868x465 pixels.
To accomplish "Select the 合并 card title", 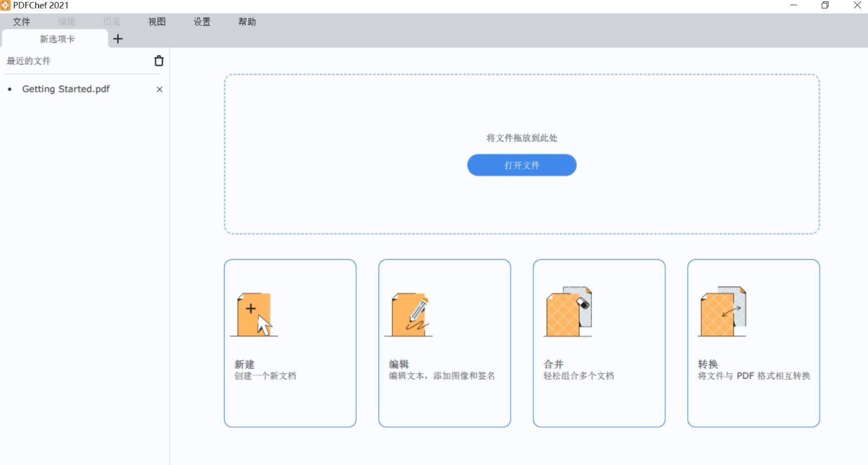I will (x=553, y=364).
